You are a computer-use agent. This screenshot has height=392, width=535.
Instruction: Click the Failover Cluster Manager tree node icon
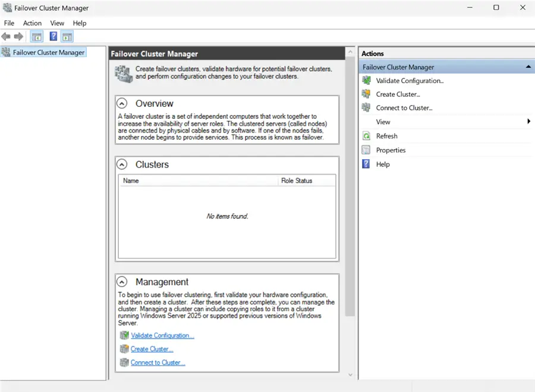click(x=6, y=52)
